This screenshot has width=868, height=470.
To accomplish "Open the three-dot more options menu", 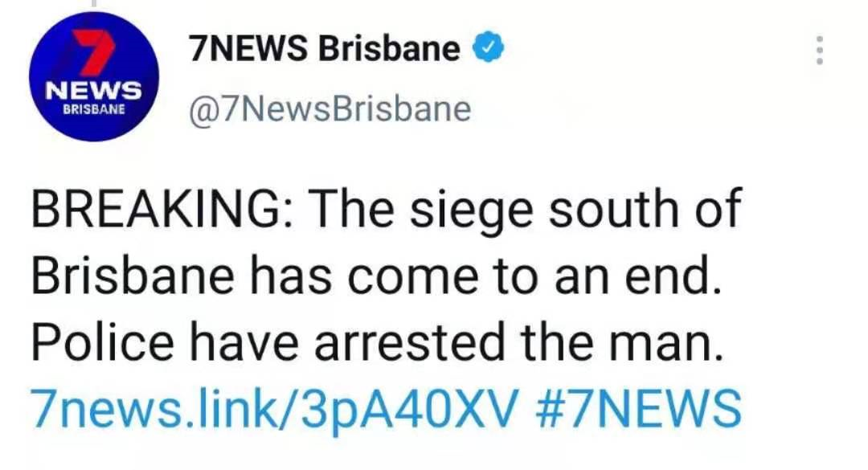I will (x=818, y=51).
